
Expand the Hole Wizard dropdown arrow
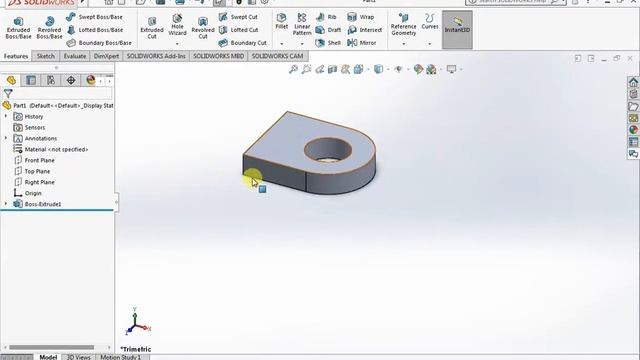(177, 43)
